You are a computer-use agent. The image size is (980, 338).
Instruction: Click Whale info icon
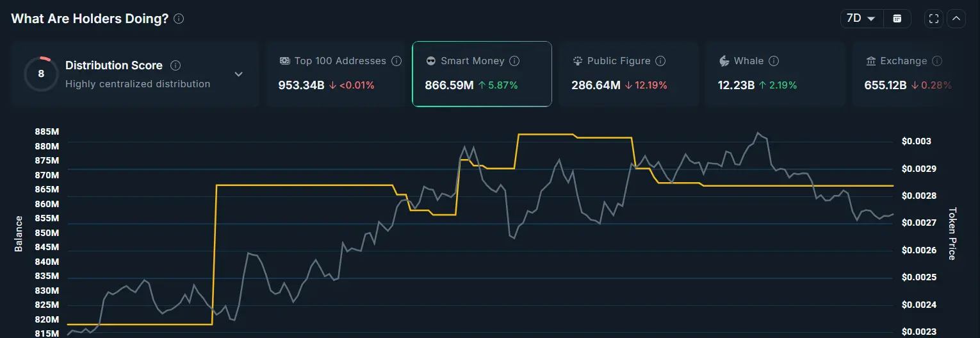774,61
